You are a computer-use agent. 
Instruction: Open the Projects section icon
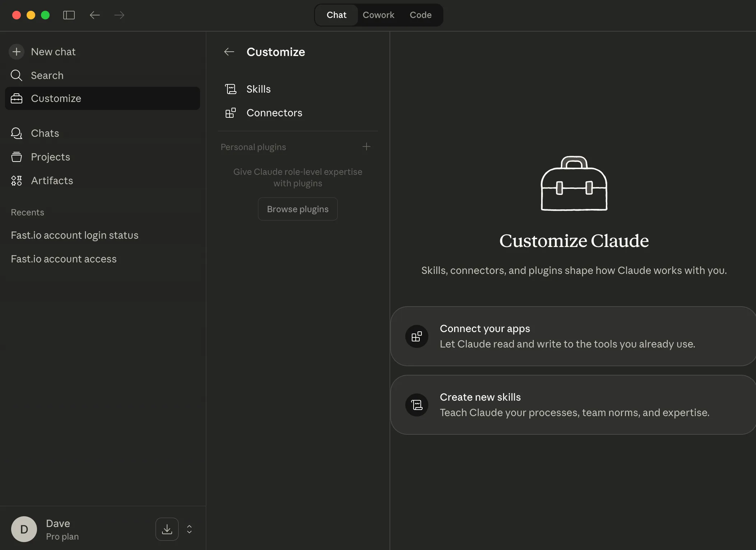[x=17, y=157]
